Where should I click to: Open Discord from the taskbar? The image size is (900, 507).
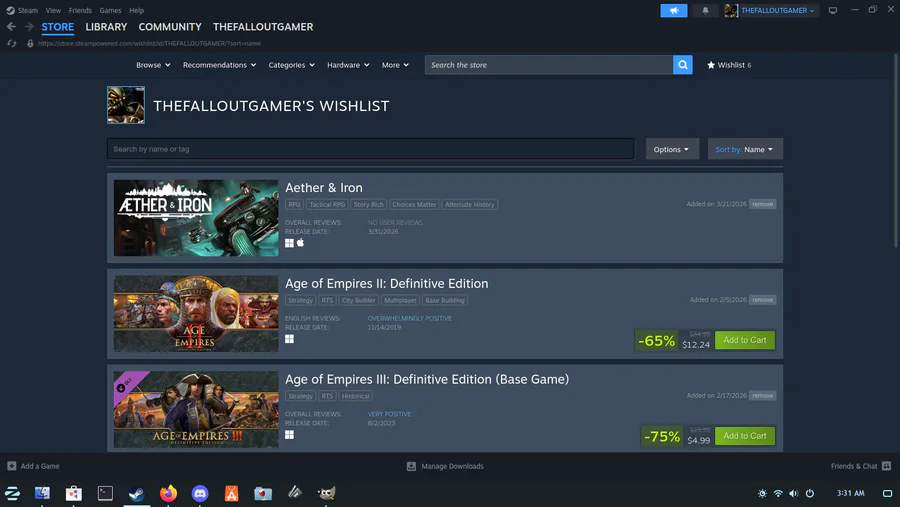tap(200, 493)
